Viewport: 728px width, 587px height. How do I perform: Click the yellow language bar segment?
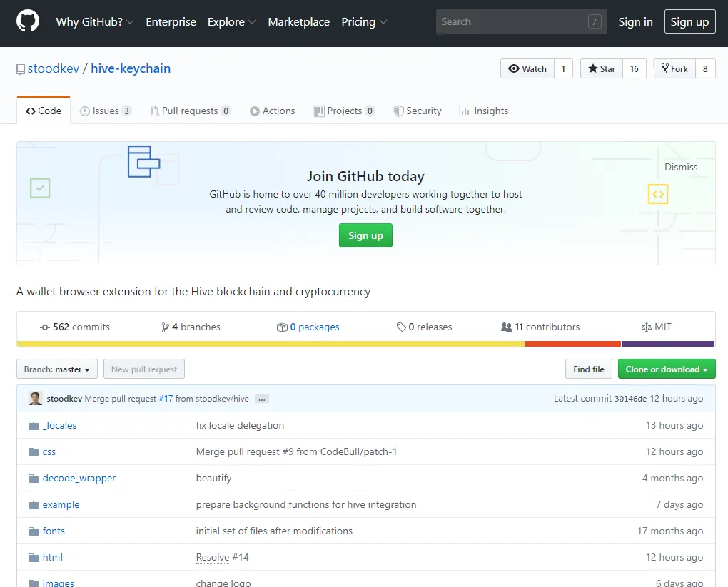[271, 344]
